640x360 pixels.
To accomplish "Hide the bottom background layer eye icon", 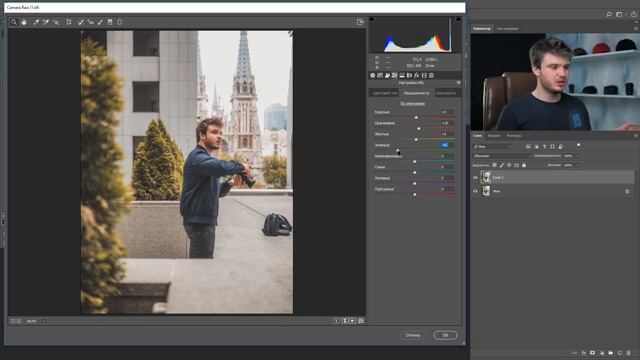I will [x=476, y=191].
